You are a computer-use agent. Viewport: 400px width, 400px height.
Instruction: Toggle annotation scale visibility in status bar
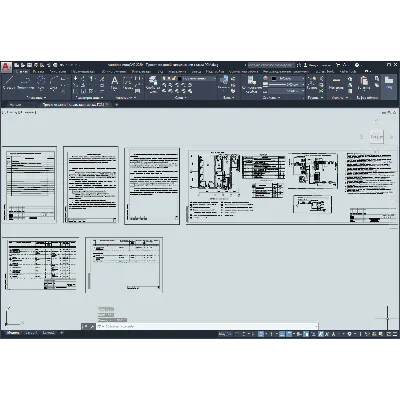321,334
